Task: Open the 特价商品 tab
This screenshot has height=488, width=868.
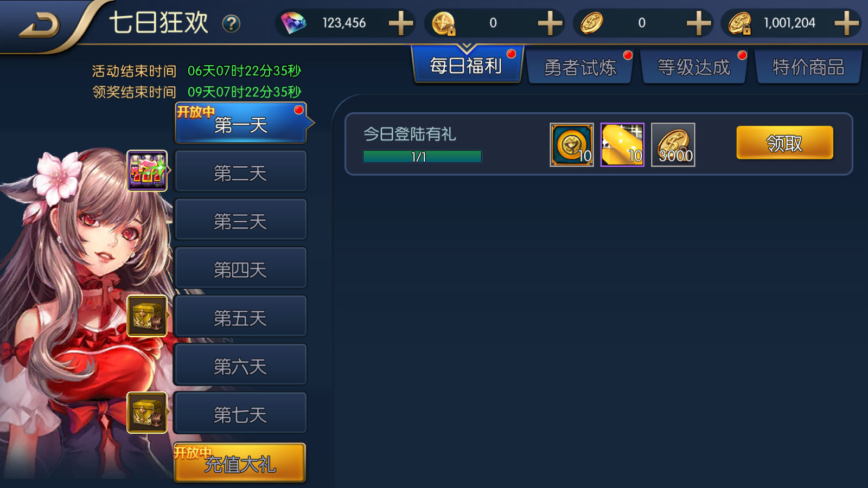Action: point(808,67)
